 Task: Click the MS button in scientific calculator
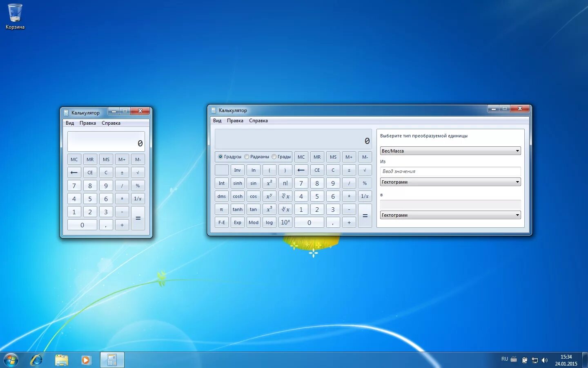point(333,157)
